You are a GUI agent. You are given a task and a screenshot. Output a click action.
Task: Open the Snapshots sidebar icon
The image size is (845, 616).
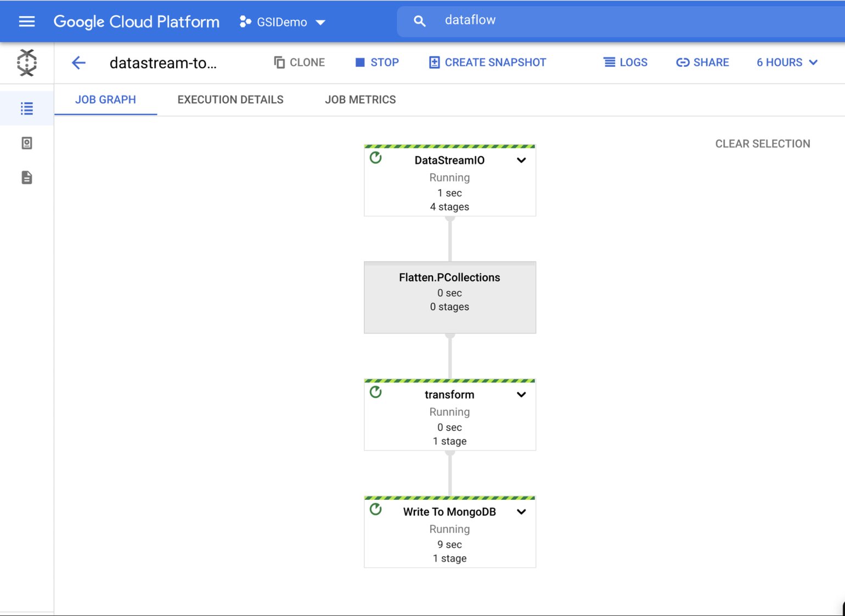(x=26, y=143)
